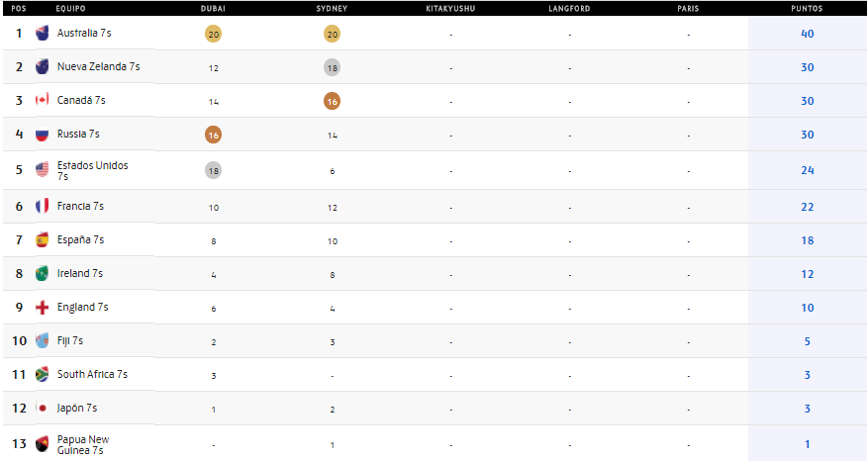Viewport: 868px width, 461px height.
Task: Click Australia's gold 20-point Dubai badge
Action: [213, 34]
